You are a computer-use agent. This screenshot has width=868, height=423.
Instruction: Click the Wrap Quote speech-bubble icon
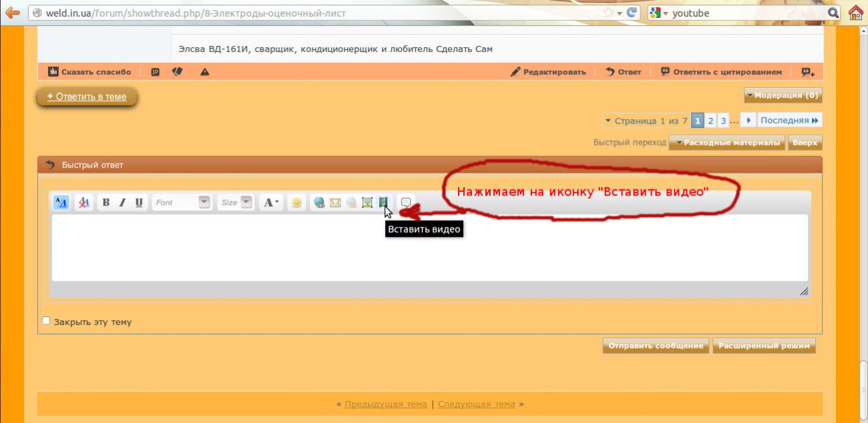(406, 202)
